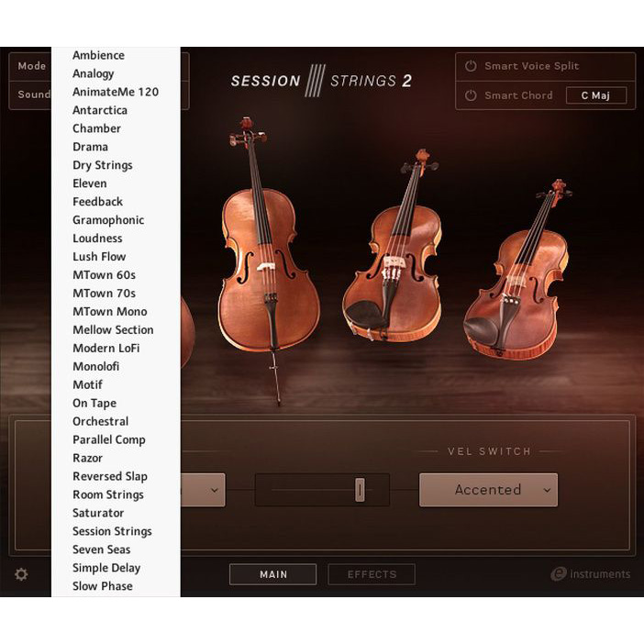Click the VEL SWITCH heading
Screen dimensions: 644x644
click(x=489, y=451)
